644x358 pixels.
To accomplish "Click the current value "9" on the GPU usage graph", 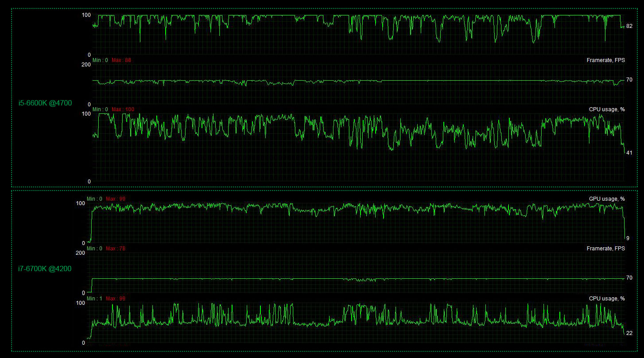I will tap(628, 238).
